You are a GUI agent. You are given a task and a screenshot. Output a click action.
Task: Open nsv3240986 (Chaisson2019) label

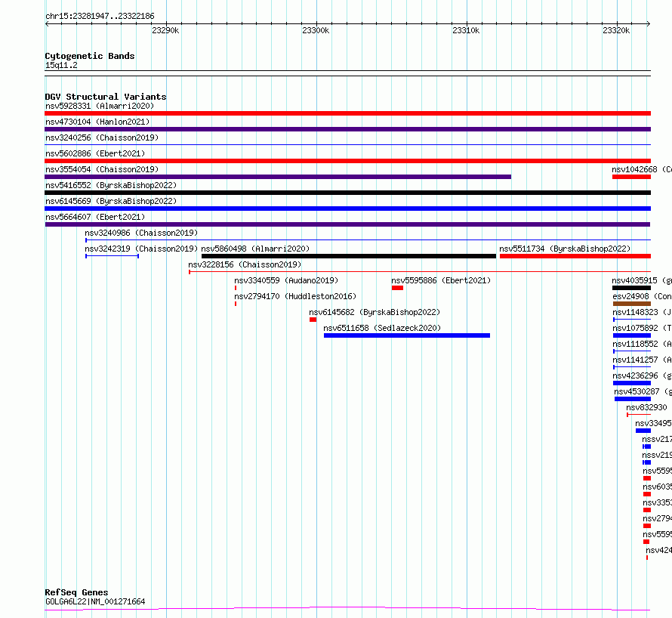(x=141, y=233)
